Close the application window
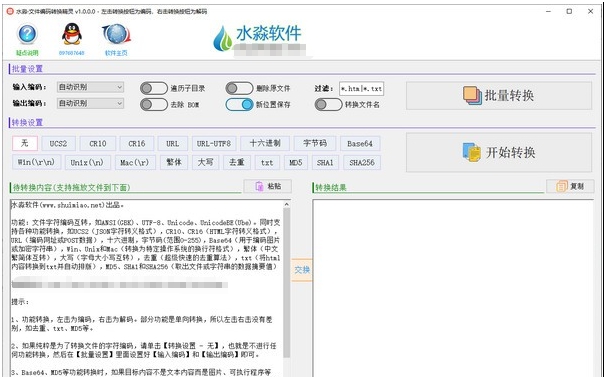The height and width of the screenshot is (377, 606). pos(591,12)
